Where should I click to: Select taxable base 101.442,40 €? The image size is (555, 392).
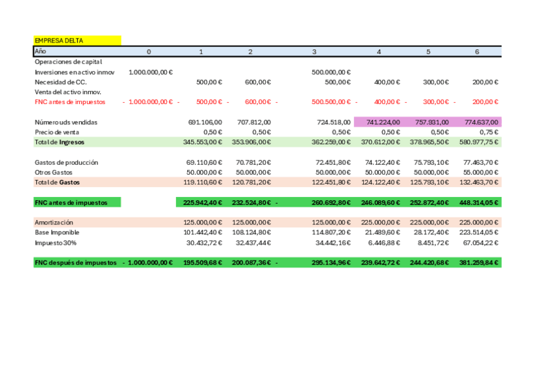coord(202,232)
